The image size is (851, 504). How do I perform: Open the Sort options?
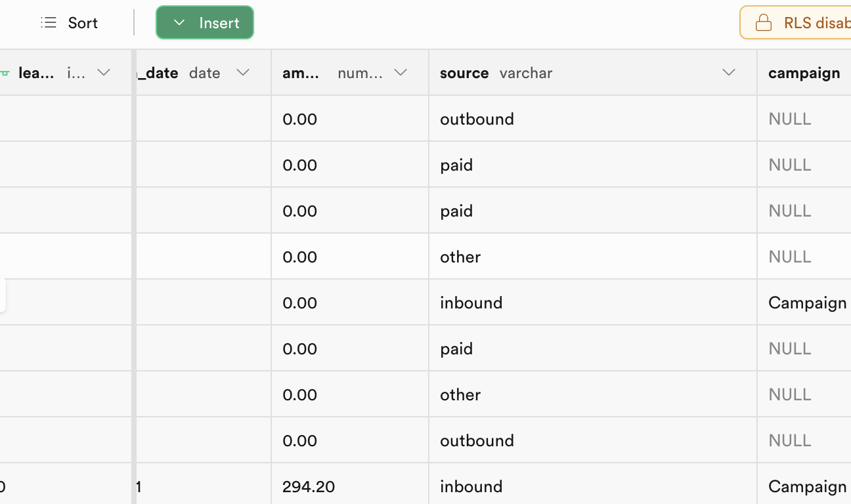pos(70,23)
